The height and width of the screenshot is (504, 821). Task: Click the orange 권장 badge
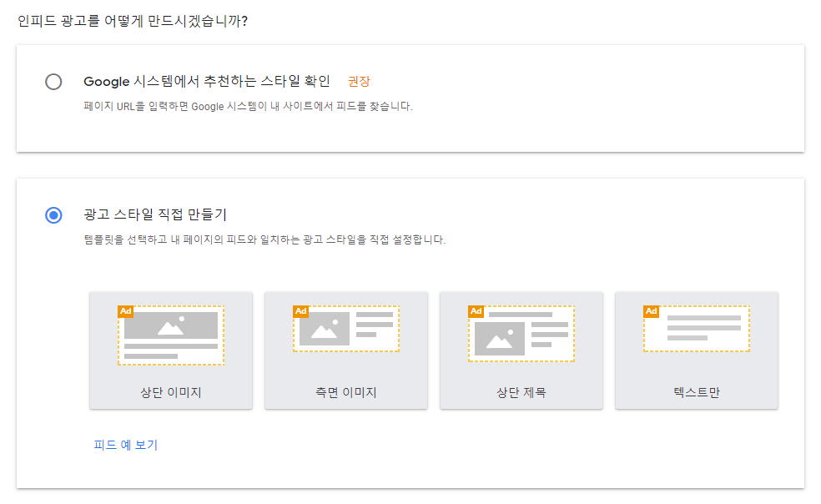(x=359, y=82)
